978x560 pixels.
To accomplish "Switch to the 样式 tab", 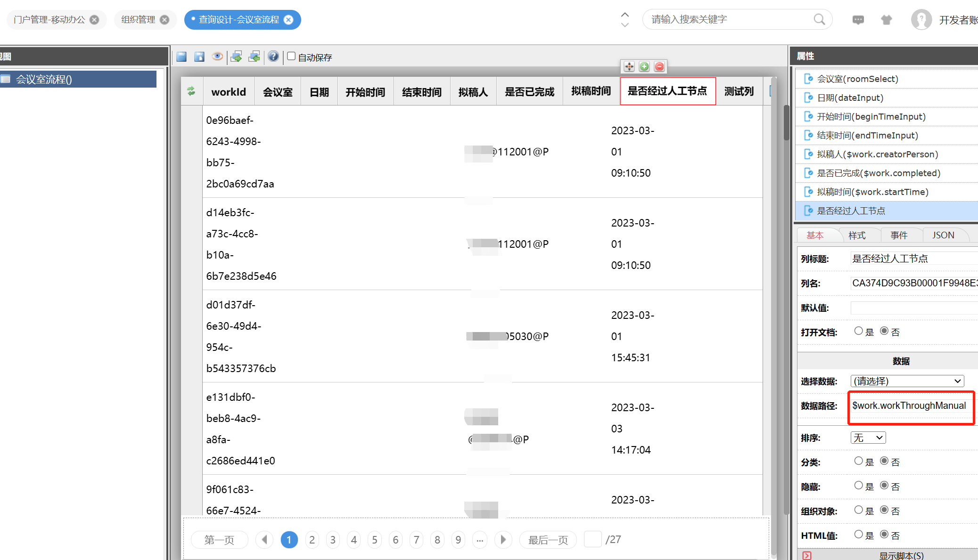I will tap(857, 235).
